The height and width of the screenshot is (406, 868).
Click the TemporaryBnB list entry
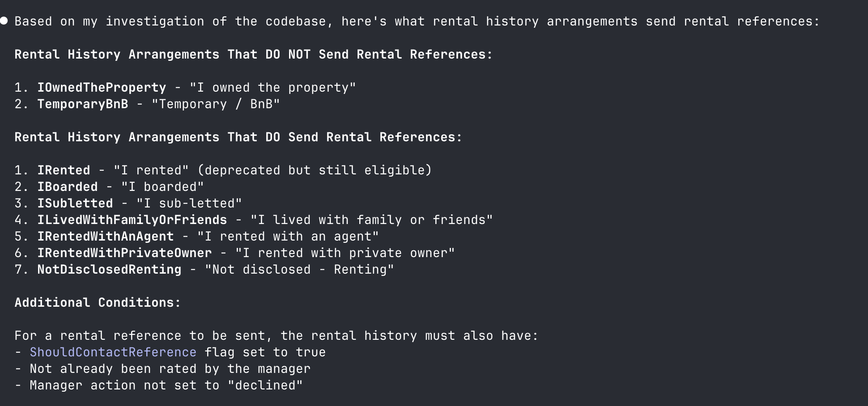coord(82,104)
